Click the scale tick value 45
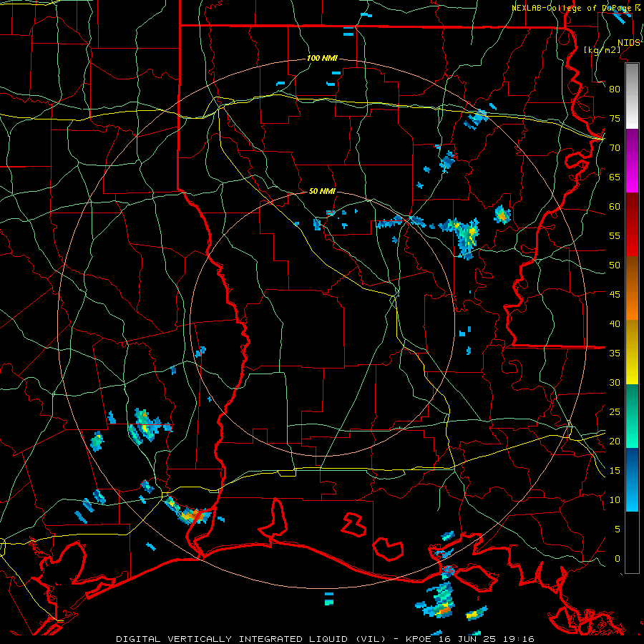This screenshot has width=644, height=644. click(615, 295)
